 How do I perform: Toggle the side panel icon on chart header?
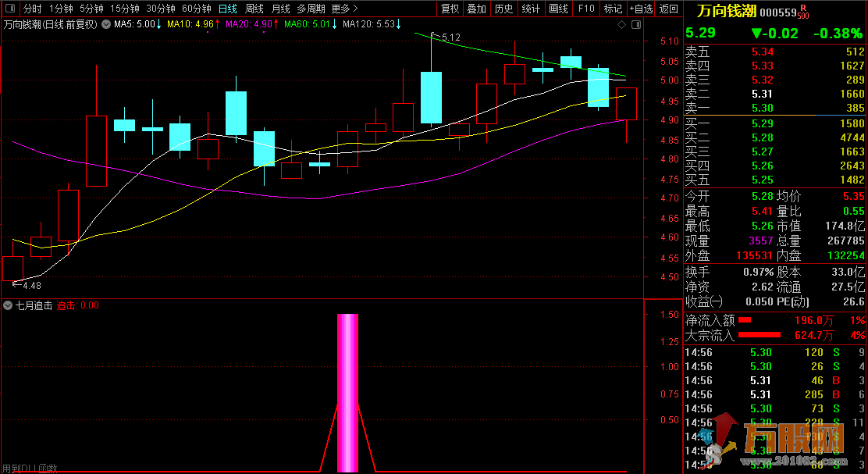636,24
